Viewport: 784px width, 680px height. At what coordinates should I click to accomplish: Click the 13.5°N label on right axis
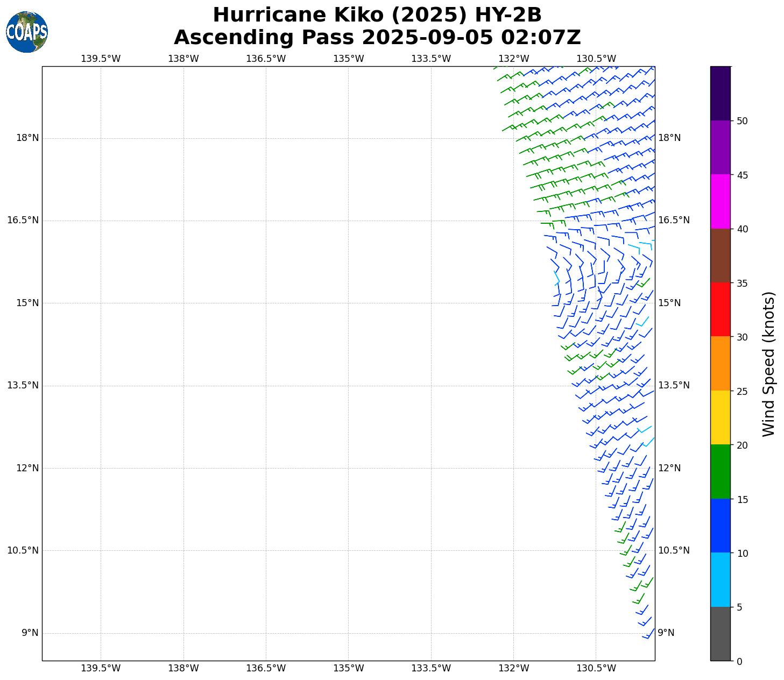pyautogui.click(x=673, y=385)
